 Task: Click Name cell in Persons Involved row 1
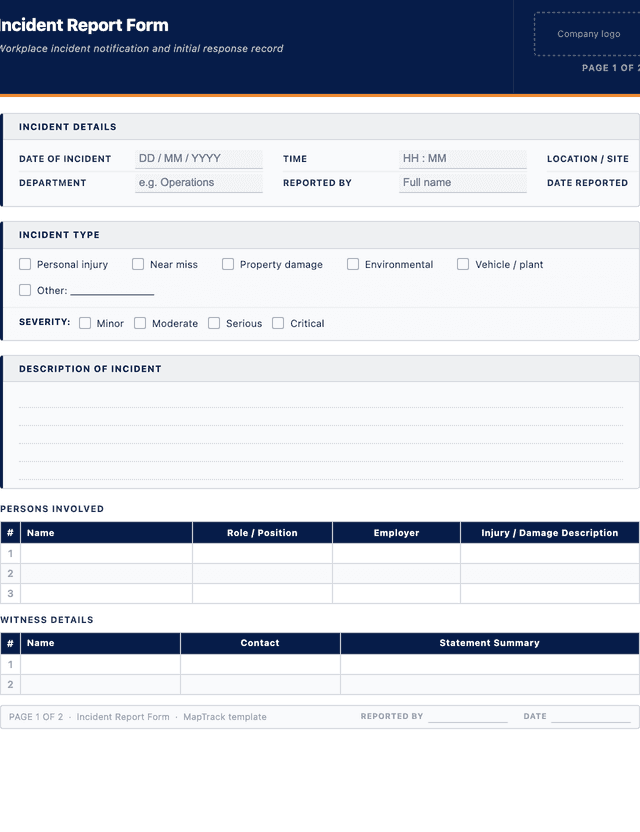106,553
